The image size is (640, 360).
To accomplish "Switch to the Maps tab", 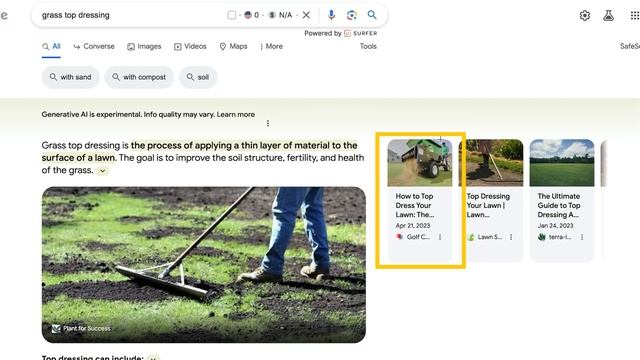I will tap(233, 47).
